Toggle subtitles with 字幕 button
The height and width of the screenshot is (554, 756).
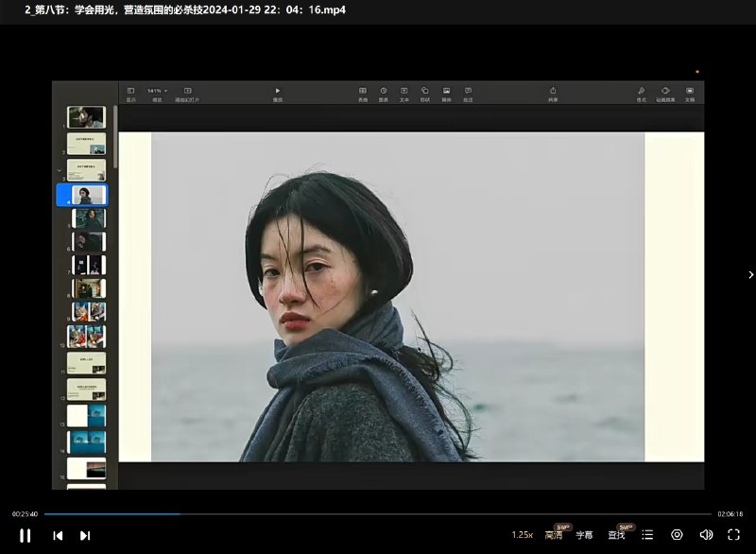(x=585, y=535)
